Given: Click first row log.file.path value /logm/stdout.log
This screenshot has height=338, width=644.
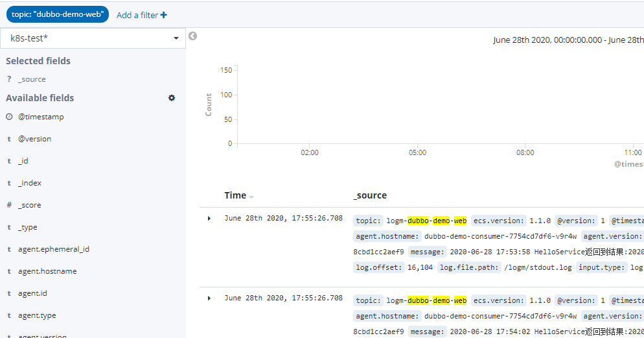Looking at the screenshot, I should pyautogui.click(x=538, y=268).
